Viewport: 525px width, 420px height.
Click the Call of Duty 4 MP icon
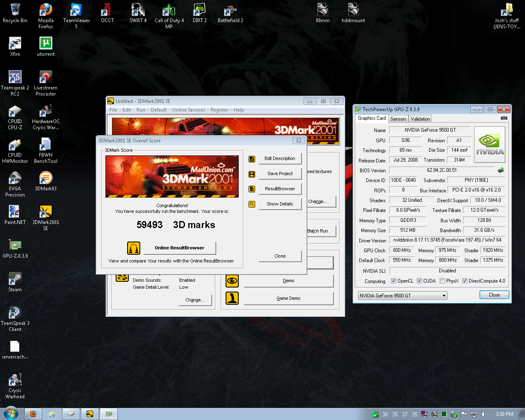click(x=169, y=16)
